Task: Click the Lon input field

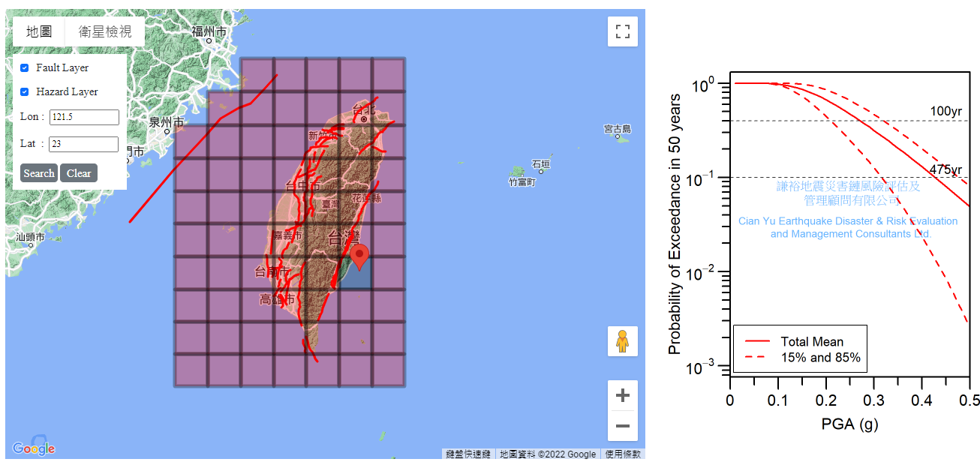Action: coord(84,118)
